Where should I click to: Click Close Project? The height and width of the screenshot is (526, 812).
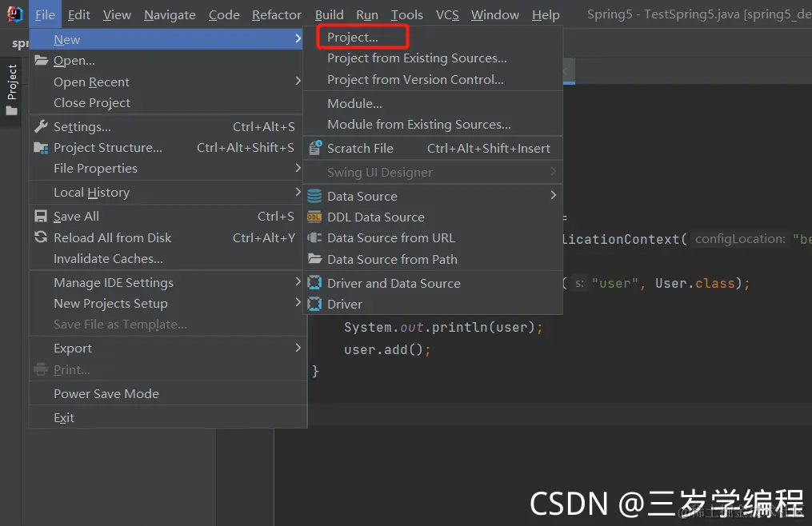pyautogui.click(x=166, y=102)
